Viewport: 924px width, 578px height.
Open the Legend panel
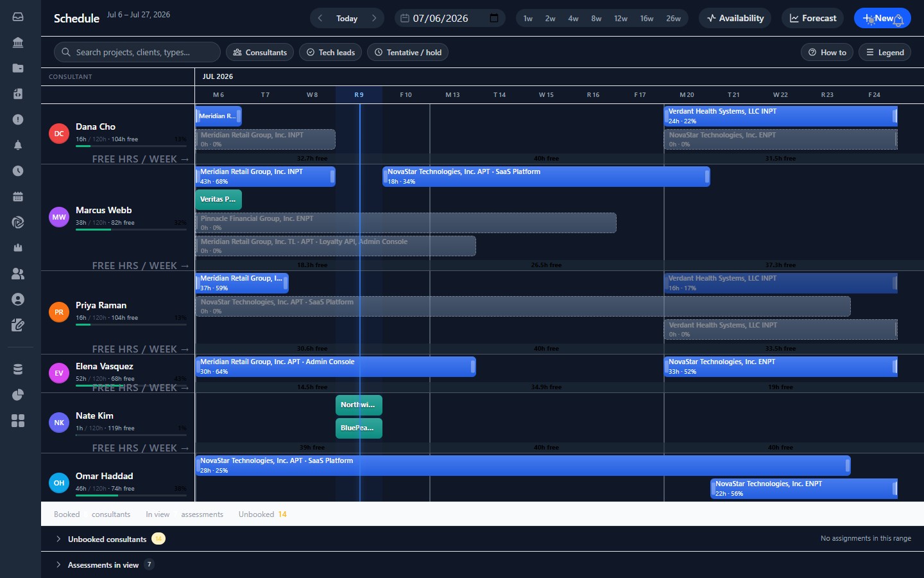click(x=885, y=52)
